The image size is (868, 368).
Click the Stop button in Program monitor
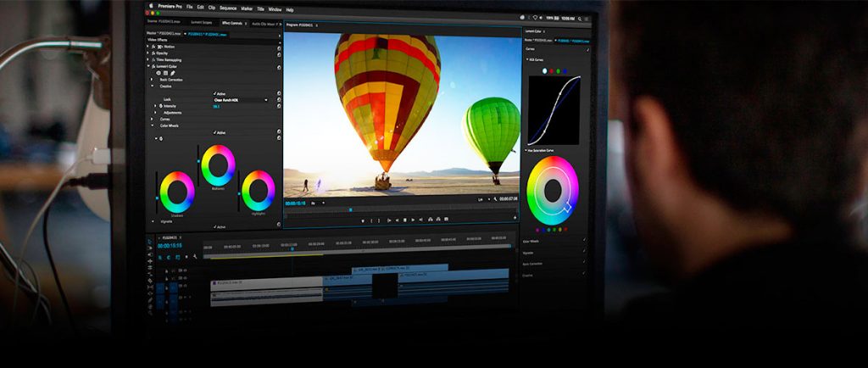click(405, 220)
